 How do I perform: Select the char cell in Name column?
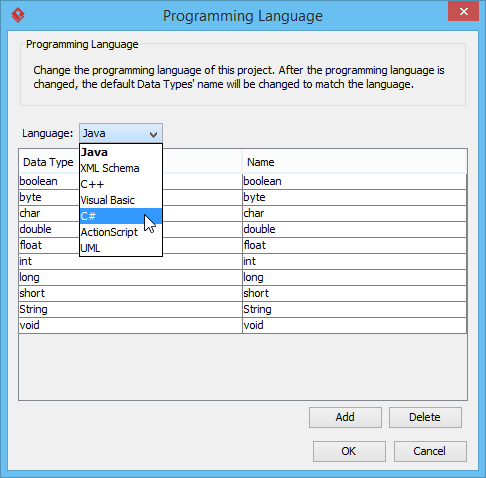tap(354, 213)
